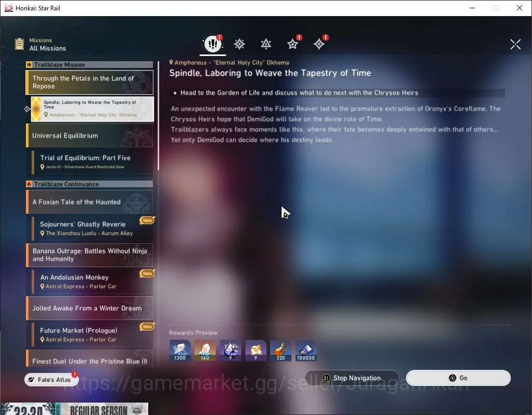Click the 320 reward item icon
The image size is (532, 415).
coord(281,351)
